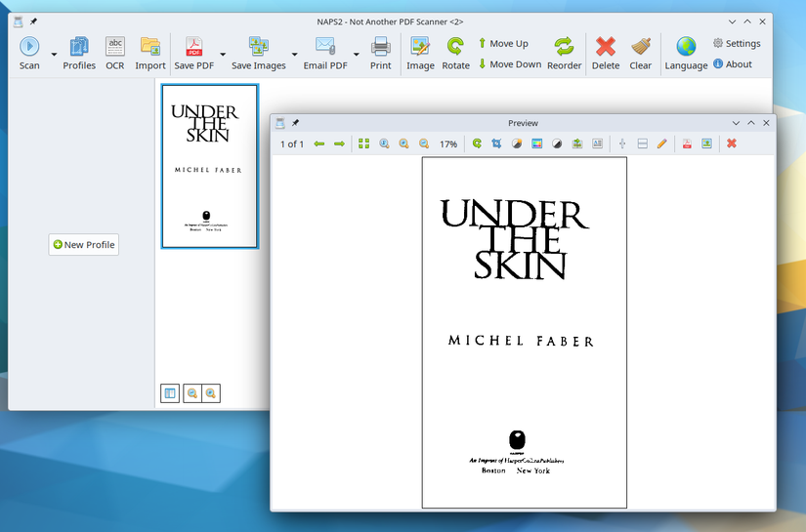The height and width of the screenshot is (532, 806).
Task: Delete the selected page in main toolbar
Action: [x=606, y=54]
